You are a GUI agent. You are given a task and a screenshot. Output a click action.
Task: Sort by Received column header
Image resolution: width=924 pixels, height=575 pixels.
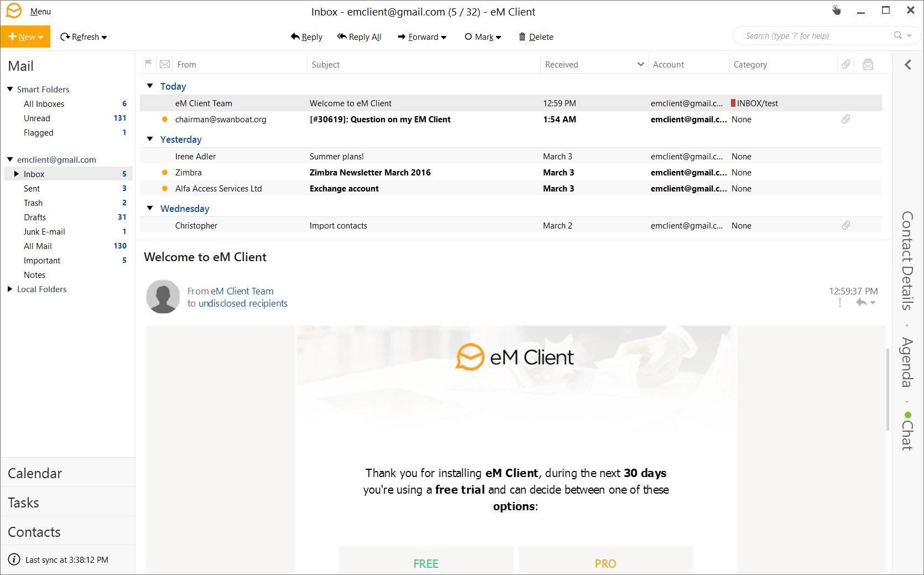point(594,64)
